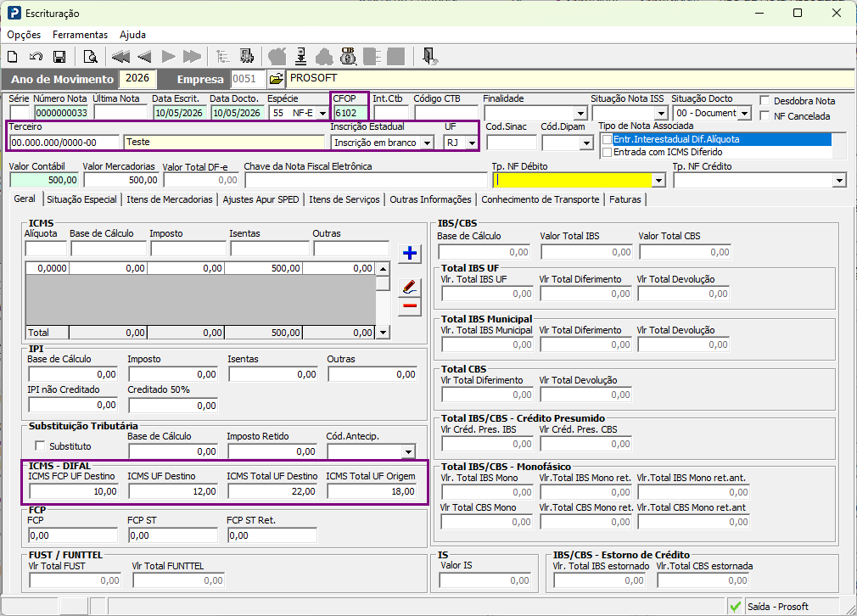Switch to Outras Informações tab
The image size is (857, 616).
(431, 199)
